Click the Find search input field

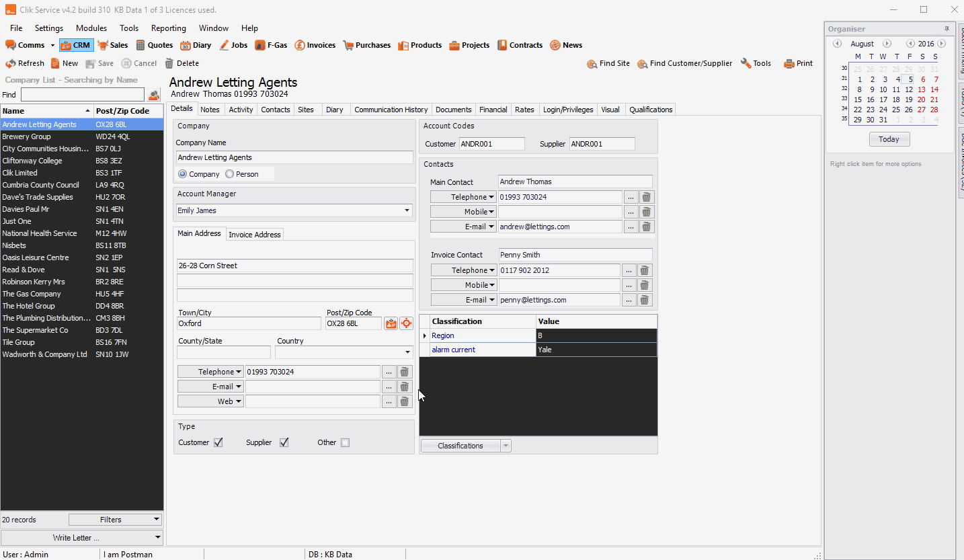82,95
